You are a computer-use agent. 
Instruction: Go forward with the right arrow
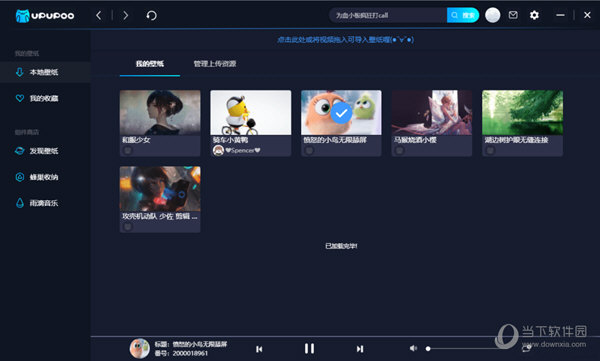[126, 15]
